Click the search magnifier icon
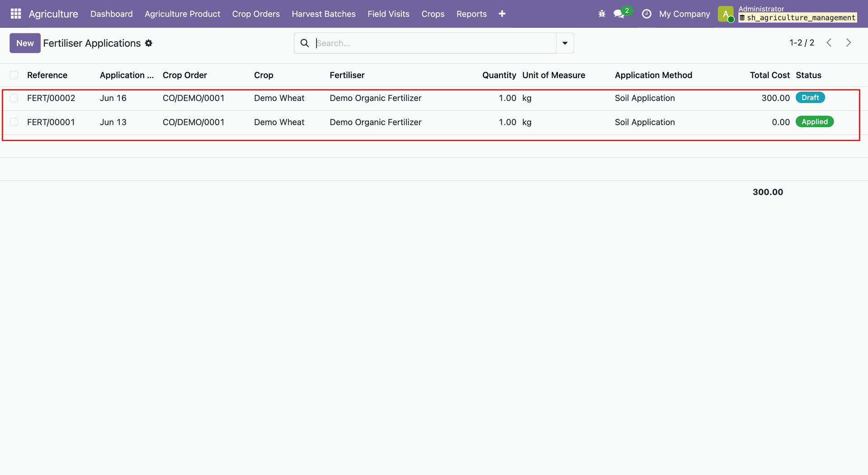This screenshot has height=475, width=868. (305, 43)
